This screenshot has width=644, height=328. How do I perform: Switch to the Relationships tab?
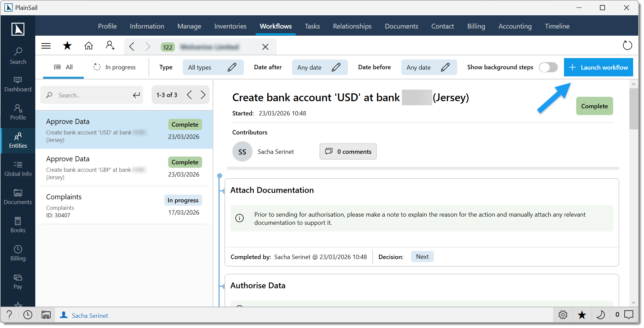click(x=352, y=26)
